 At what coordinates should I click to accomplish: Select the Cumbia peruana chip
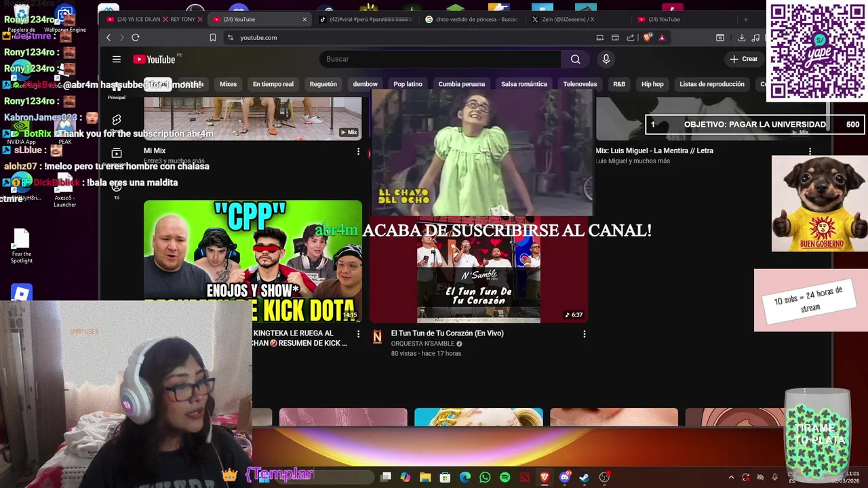coord(462,84)
